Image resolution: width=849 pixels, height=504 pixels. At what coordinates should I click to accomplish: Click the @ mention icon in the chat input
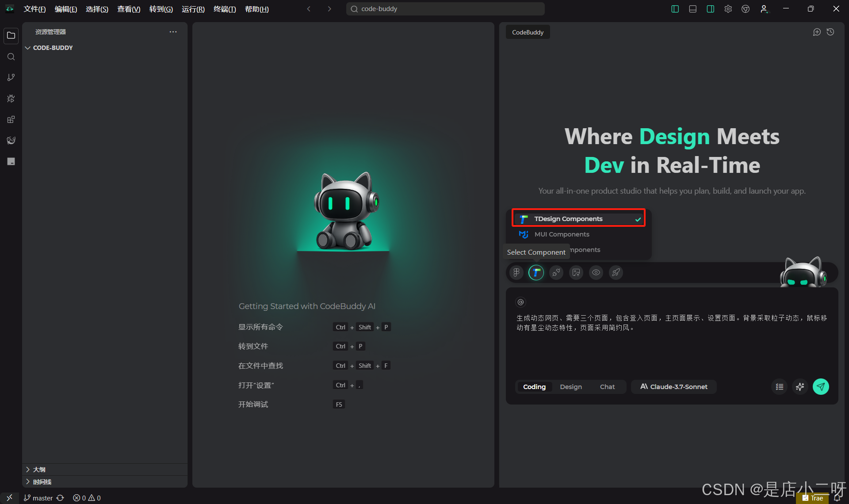click(x=521, y=302)
